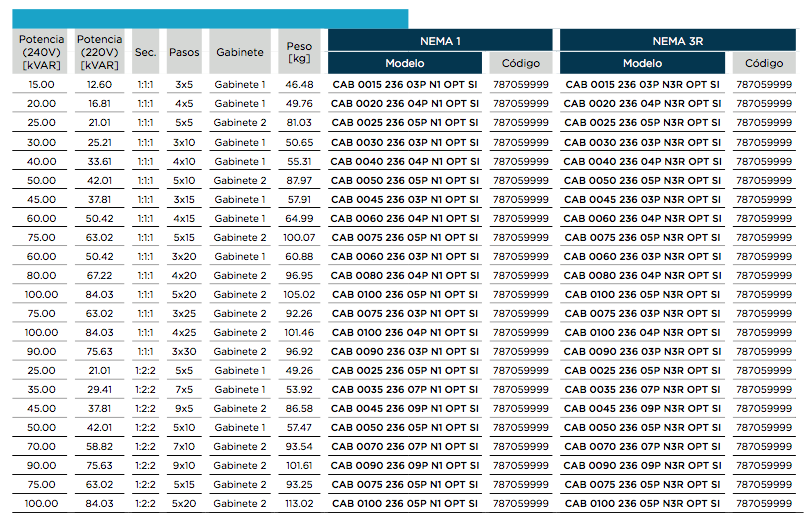The width and height of the screenshot is (809, 531).
Task: Click the 80.00 power cell
Action: 41,276
